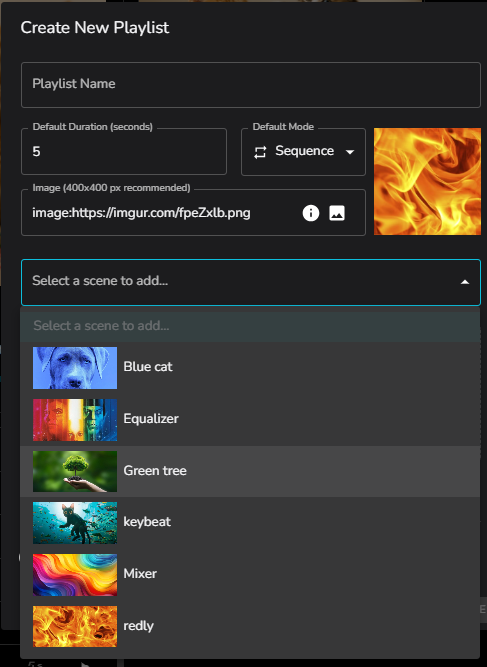Click the Sequence repeat icon
This screenshot has width=487, height=667.
click(260, 152)
